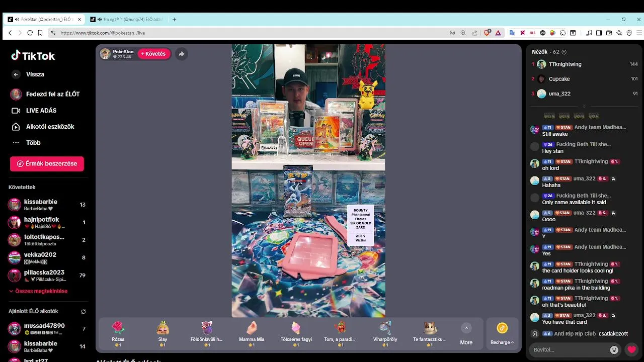This screenshot has height=362, width=644.
Task: Send the Tölcséres fagyi gift
Action: coord(296,333)
